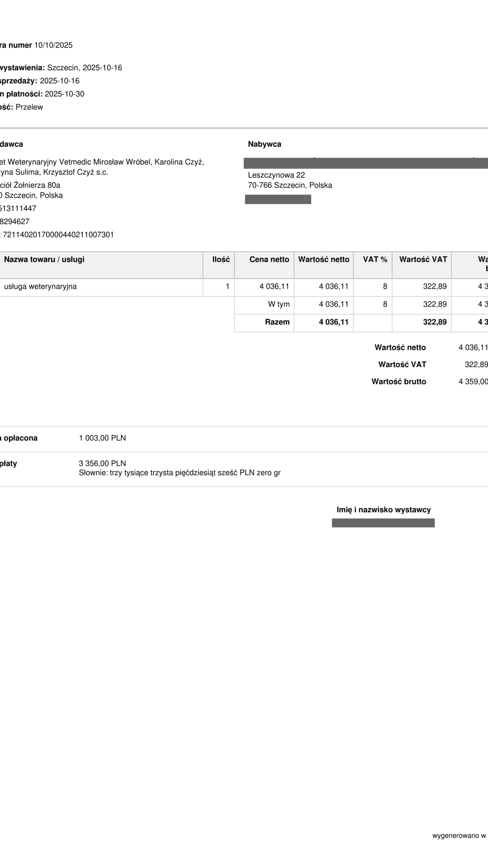Select the buyer street Leszczynowa 22
This screenshot has width=488, height=868.
click(x=276, y=175)
